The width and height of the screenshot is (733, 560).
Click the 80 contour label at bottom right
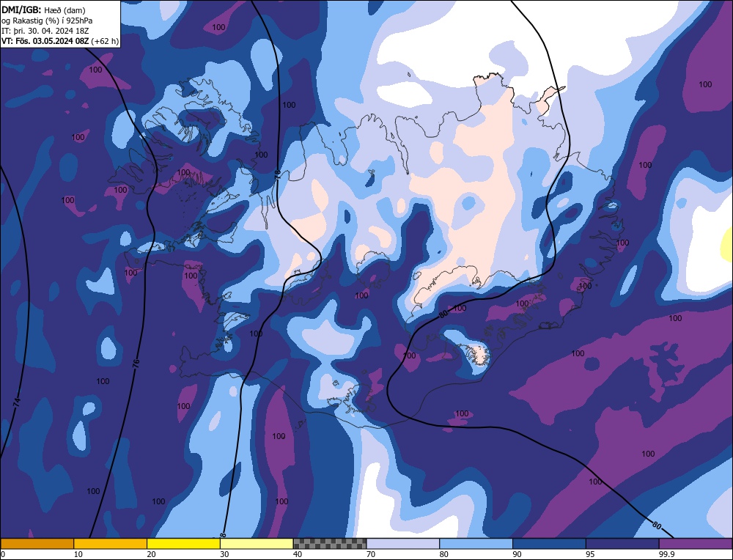656,526
